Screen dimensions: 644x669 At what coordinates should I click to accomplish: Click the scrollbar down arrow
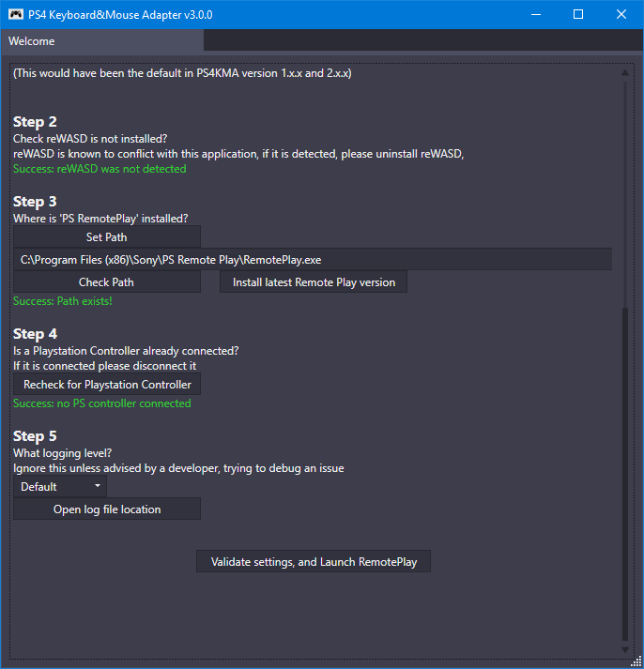point(625,650)
